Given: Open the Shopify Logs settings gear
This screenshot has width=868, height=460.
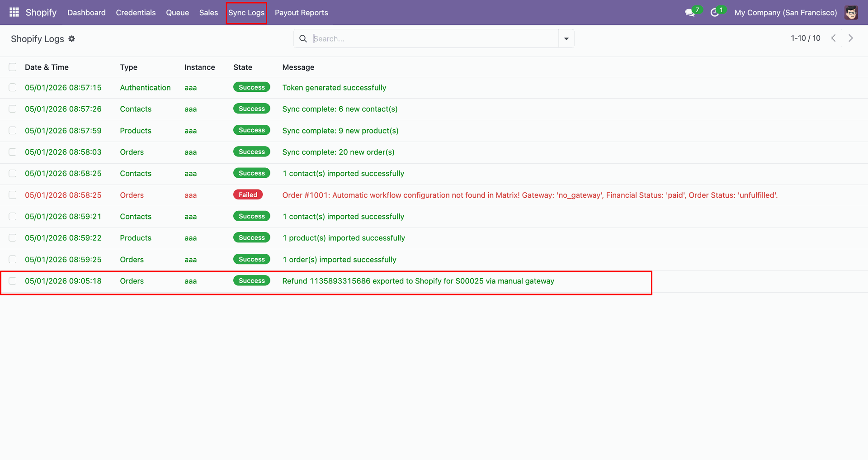Looking at the screenshot, I should coord(71,39).
